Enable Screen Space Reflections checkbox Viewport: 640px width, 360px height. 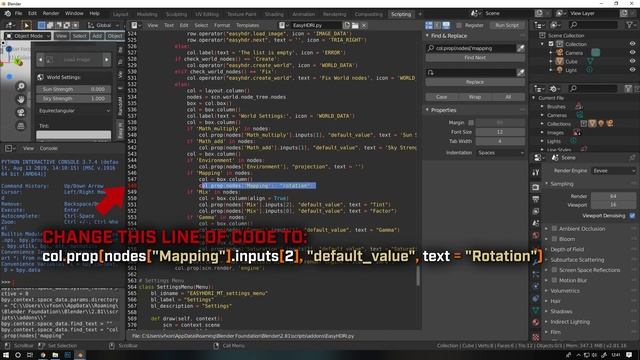[x=554, y=270]
